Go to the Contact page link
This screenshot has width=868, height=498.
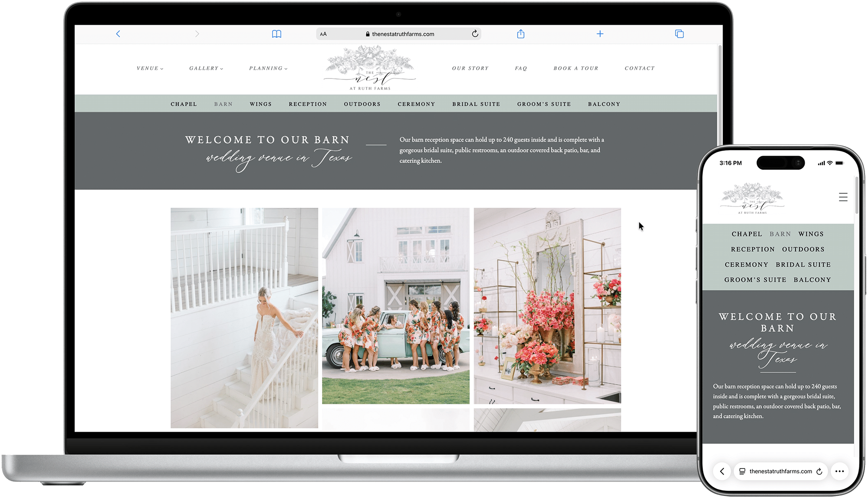click(639, 69)
